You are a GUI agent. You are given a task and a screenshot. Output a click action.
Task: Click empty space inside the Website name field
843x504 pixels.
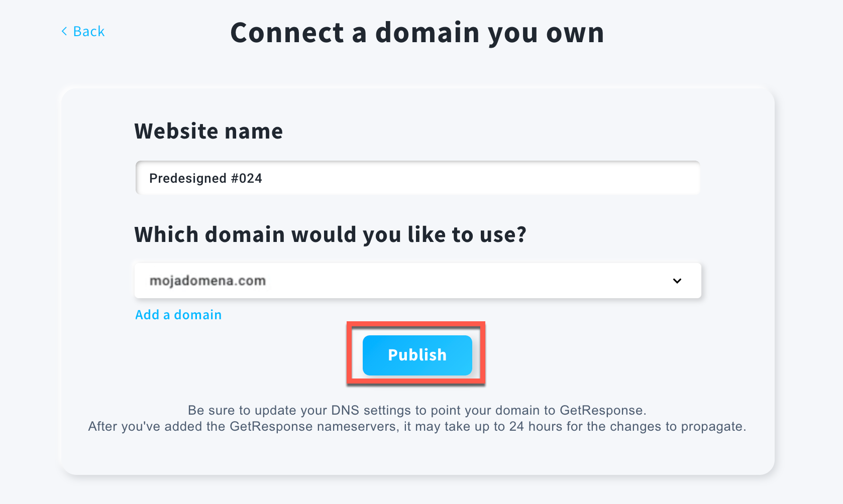coord(477,178)
